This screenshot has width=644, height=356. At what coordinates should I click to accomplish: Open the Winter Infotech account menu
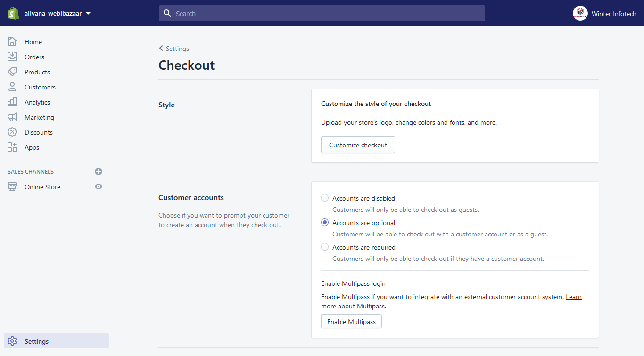[x=605, y=14]
